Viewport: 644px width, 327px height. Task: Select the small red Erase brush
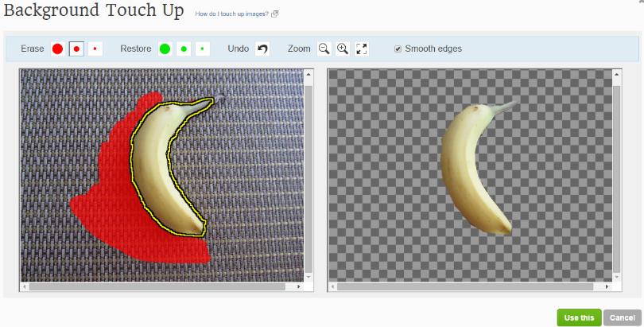[95, 49]
